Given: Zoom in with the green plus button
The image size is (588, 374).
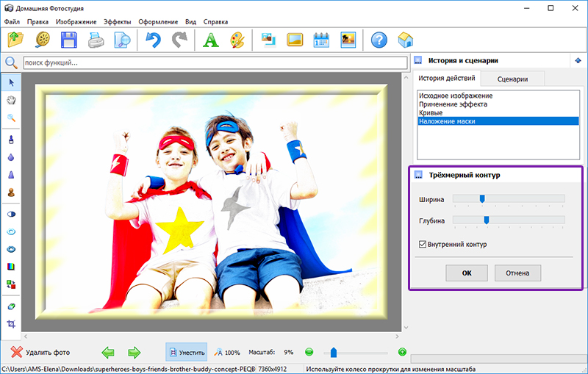Looking at the screenshot, I should coord(402,352).
